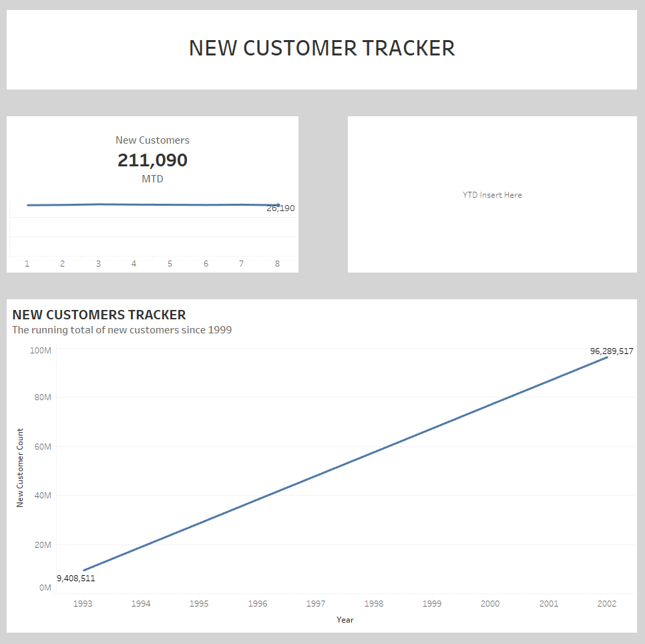The height and width of the screenshot is (644, 645).
Task: Select 1993 on the year axis
Action: click(x=83, y=603)
